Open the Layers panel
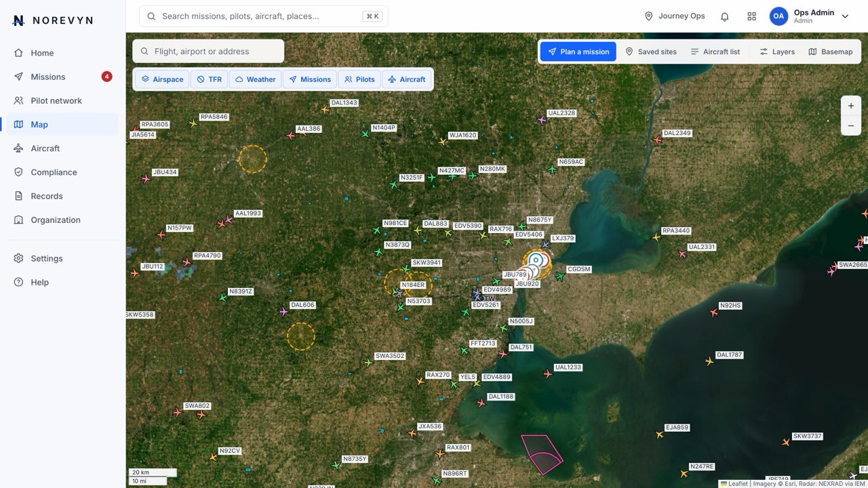Viewport: 868px width, 488px height. [777, 52]
